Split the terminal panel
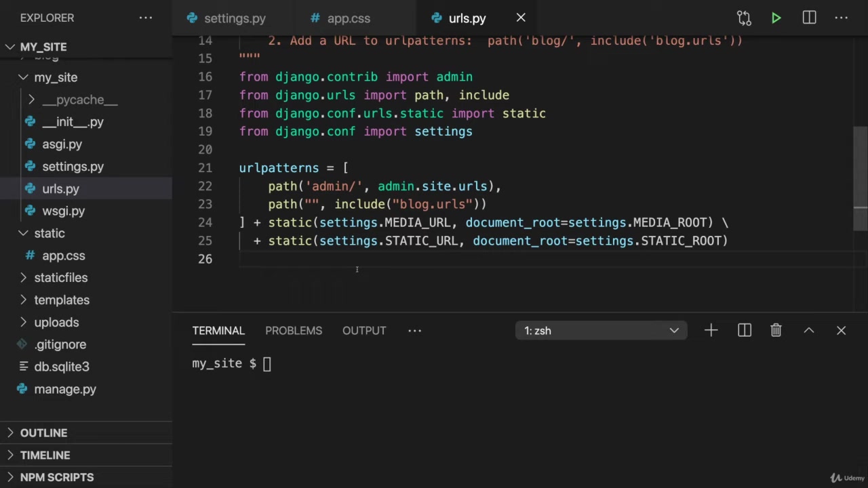This screenshot has height=488, width=868. tap(744, 331)
